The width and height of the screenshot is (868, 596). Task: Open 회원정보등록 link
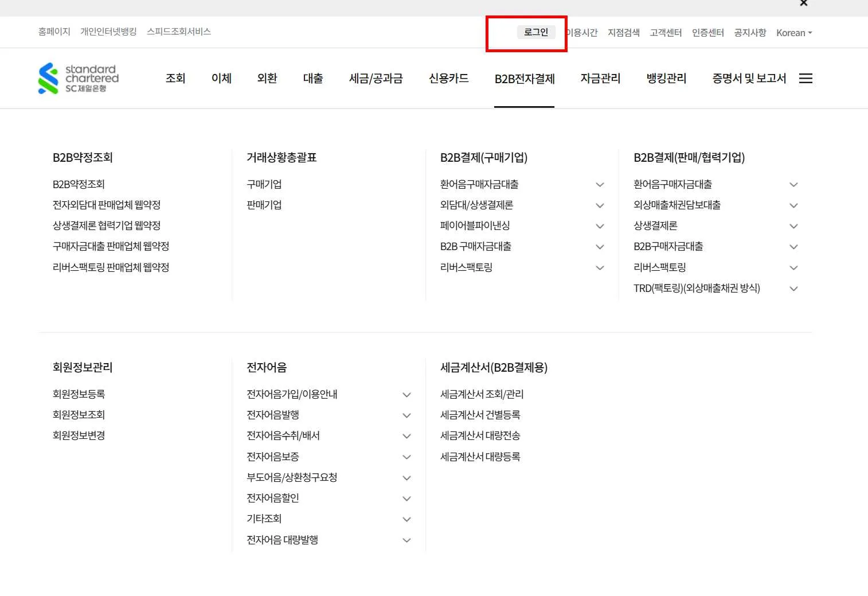click(79, 395)
